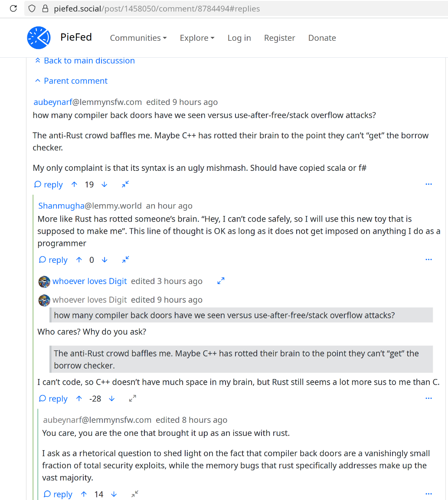Collapse Shanmugha's comment
448x500 pixels.
[125, 260]
